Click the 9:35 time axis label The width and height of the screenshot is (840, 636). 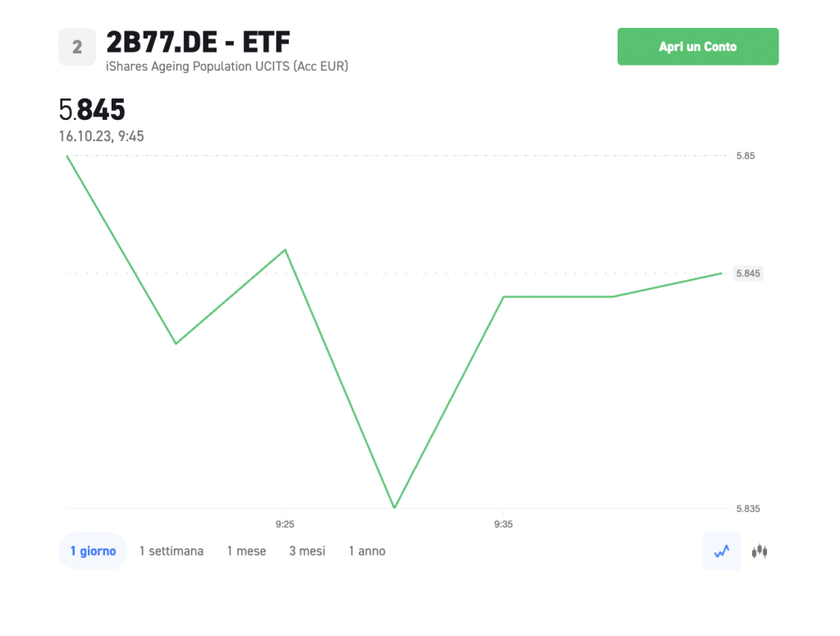click(503, 524)
